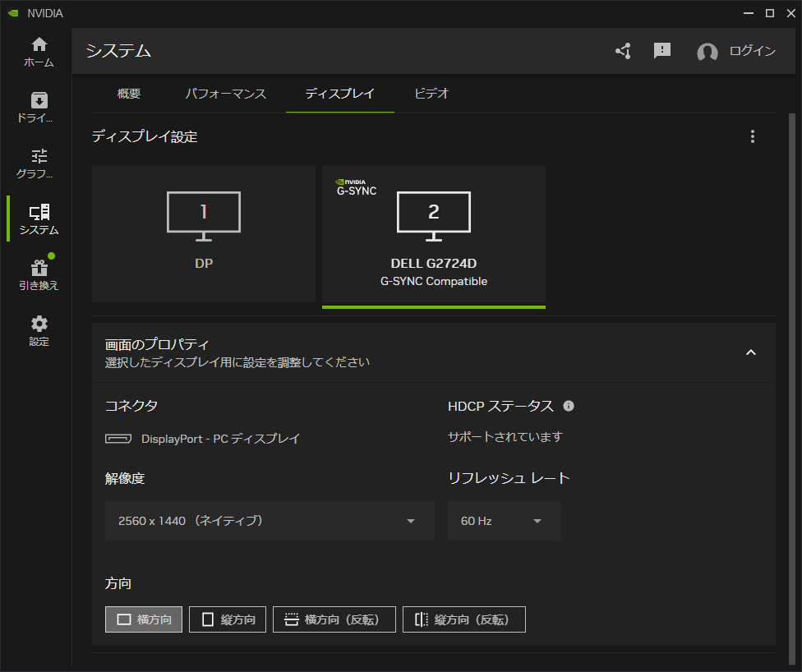
Task: Maximize the NVIDIA window
Action: pos(769,13)
